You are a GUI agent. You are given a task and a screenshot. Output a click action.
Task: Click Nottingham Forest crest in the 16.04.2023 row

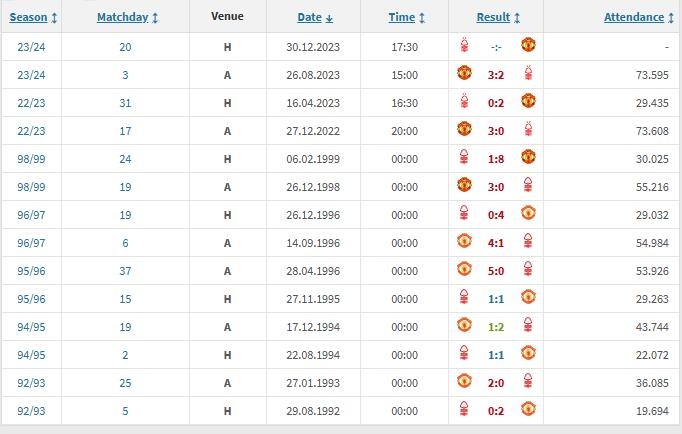464,101
